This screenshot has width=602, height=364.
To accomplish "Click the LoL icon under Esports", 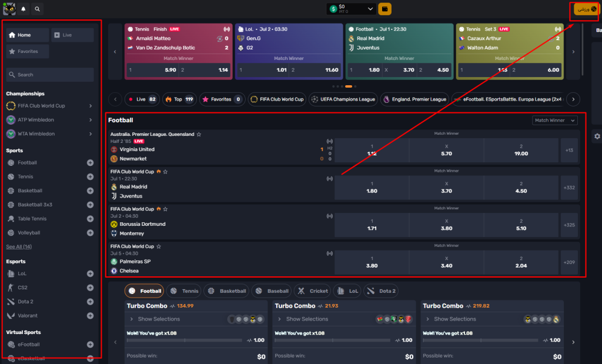I will coord(11,274).
